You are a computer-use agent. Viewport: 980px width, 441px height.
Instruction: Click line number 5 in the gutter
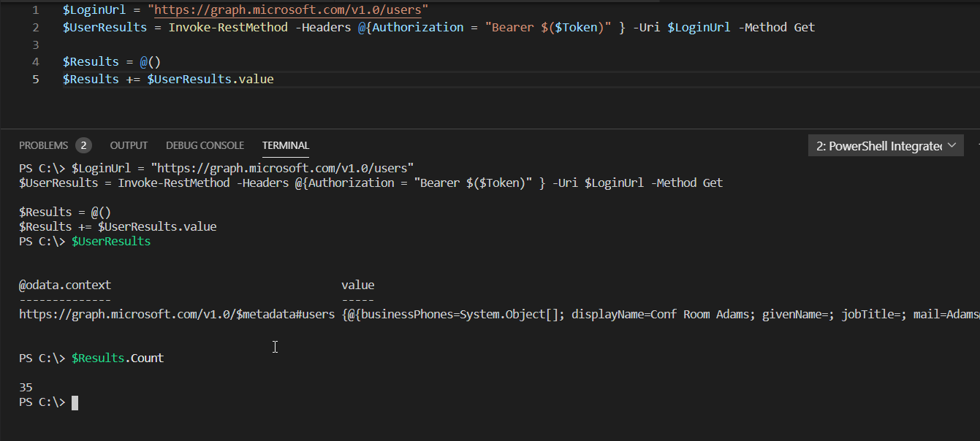[36, 79]
